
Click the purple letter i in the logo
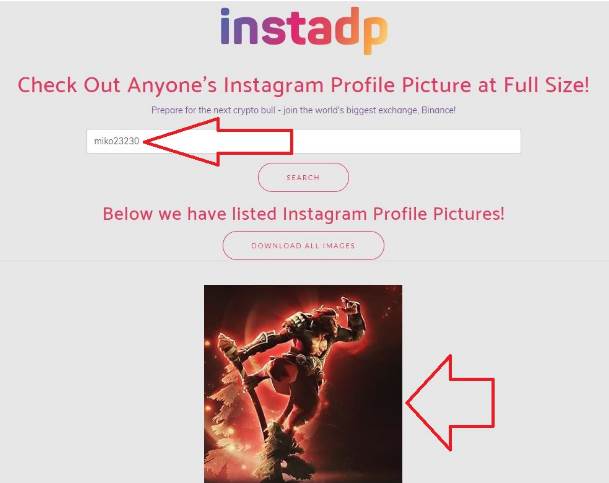(x=225, y=26)
